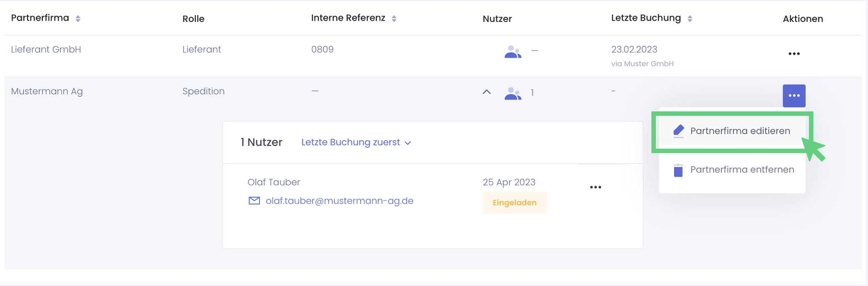Collapse Mustermann Ag user list chevron
The width and height of the screenshot is (868, 286).
[487, 92]
